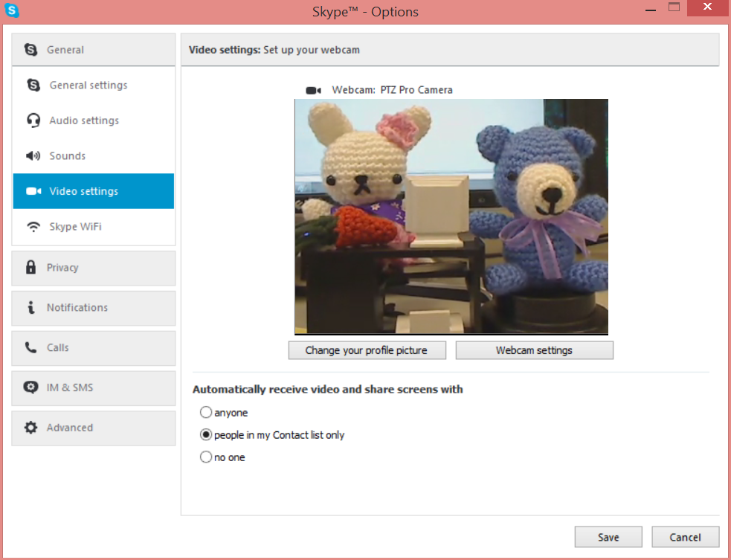
Task: Click 'Automatically receive video and share screens with' text
Action: [x=328, y=390]
